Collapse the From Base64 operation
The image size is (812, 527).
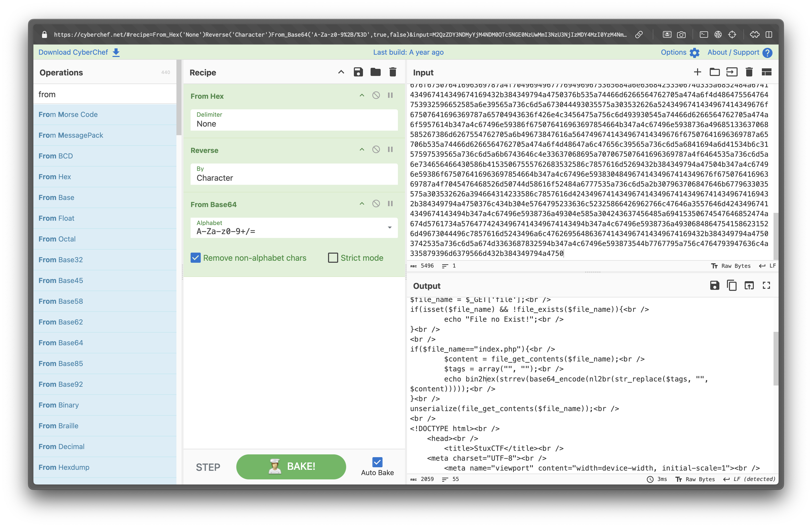click(362, 204)
